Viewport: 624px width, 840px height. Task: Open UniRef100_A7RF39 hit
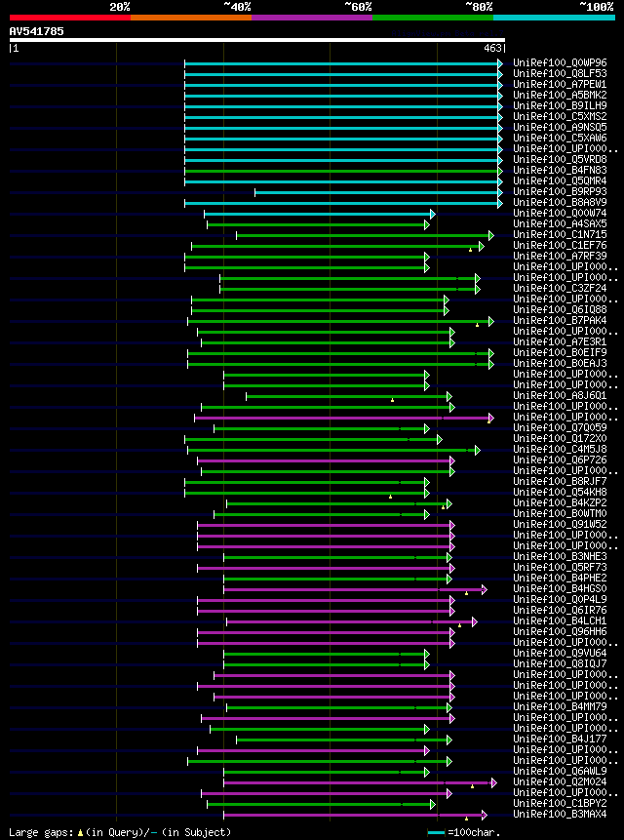[560, 256]
